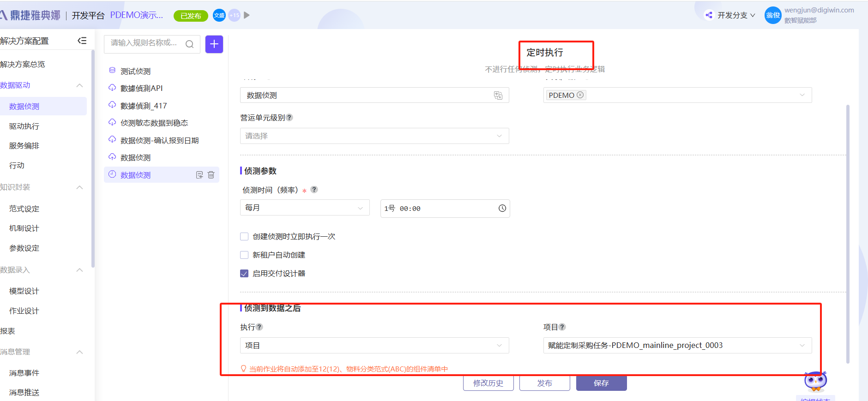Open the project selection dropdown

[x=677, y=345]
